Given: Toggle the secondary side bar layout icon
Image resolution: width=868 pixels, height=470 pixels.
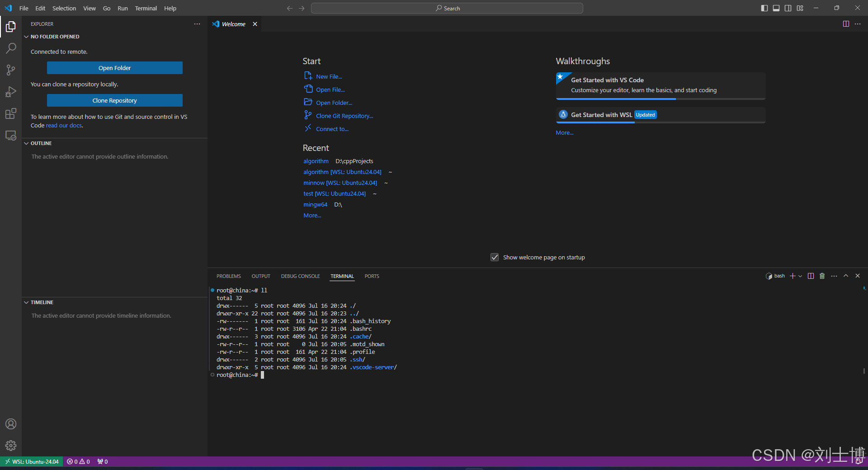Looking at the screenshot, I should 788,8.
